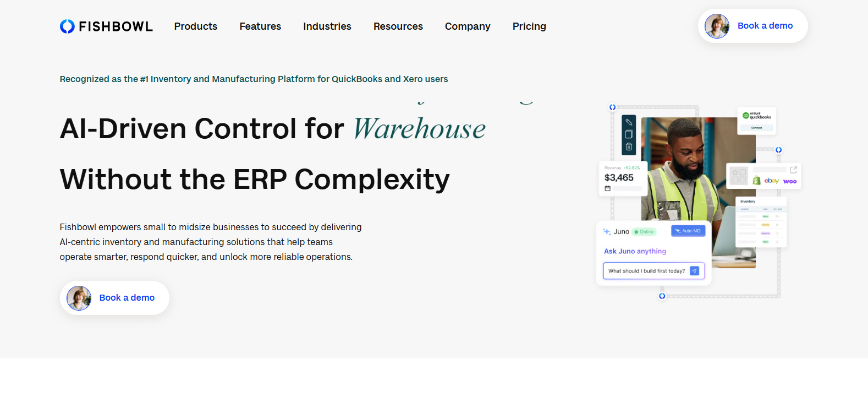Click the WooCommerce logo
Viewport: 868px width, 402px height.
point(790,181)
